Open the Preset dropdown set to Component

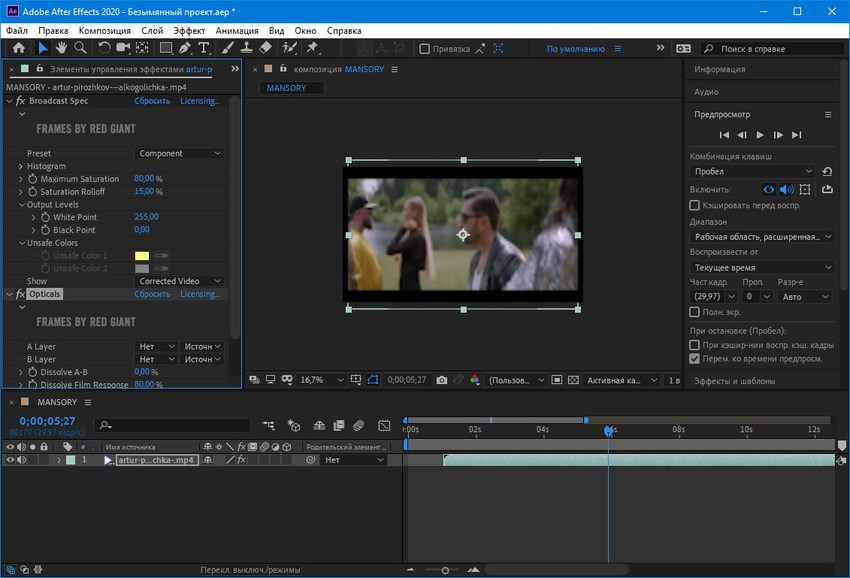click(180, 153)
